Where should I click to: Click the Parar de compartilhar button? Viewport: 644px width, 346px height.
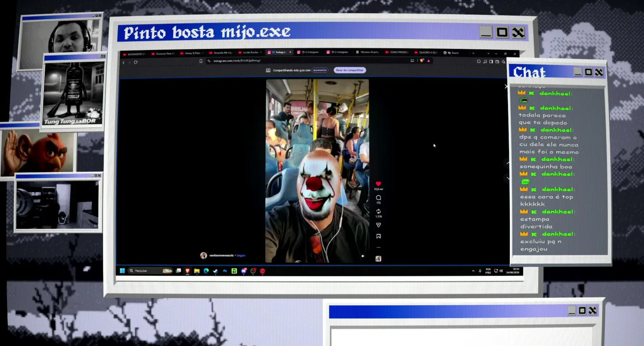[350, 70]
